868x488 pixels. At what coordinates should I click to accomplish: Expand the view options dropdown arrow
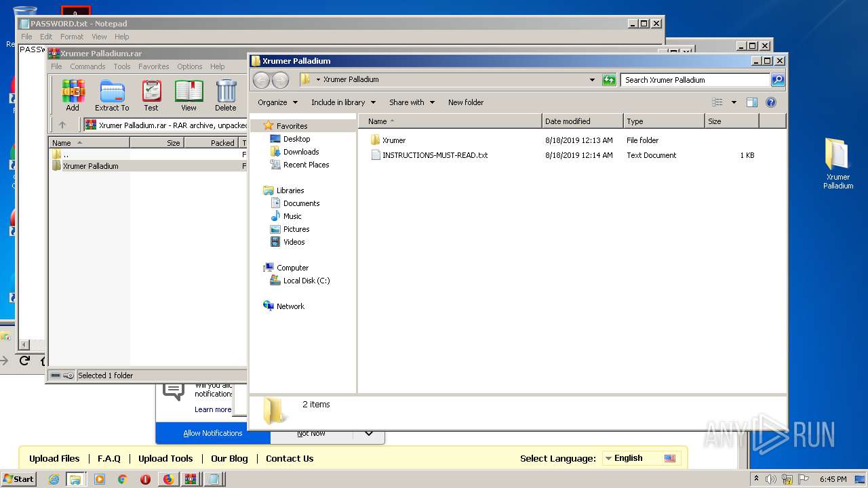click(x=733, y=102)
